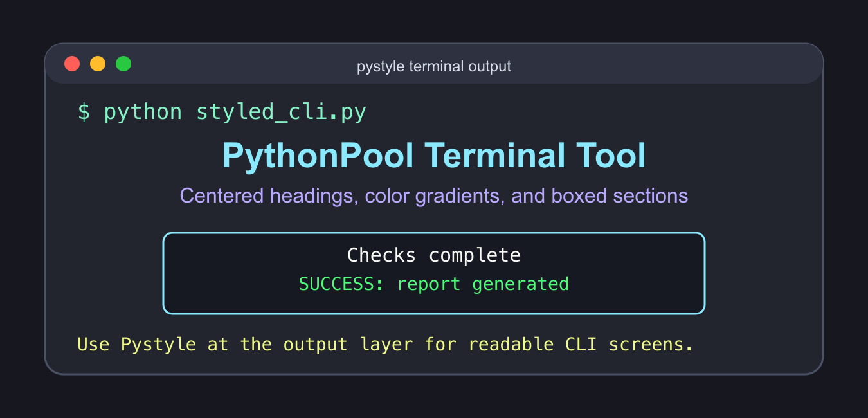
Task: Click the 'Checks complete' line in box
Action: 434,255
